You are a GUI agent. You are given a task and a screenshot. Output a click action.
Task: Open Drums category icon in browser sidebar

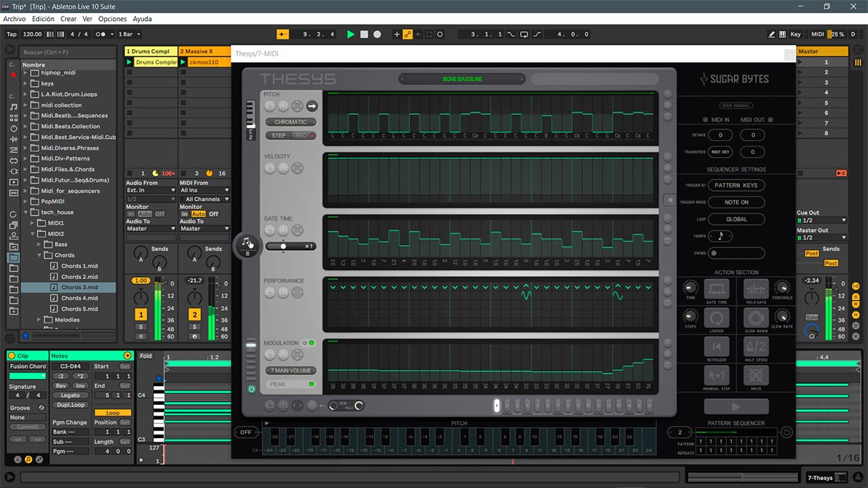click(x=13, y=118)
